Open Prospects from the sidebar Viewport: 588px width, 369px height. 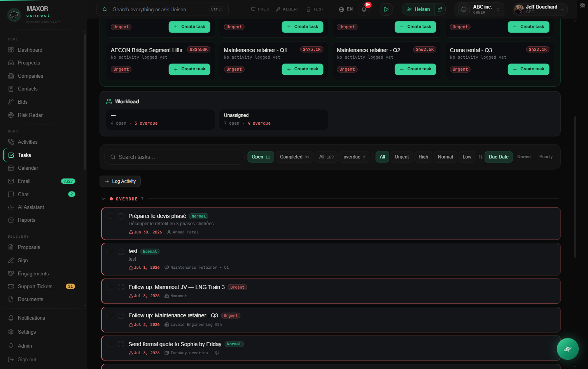coord(29,63)
